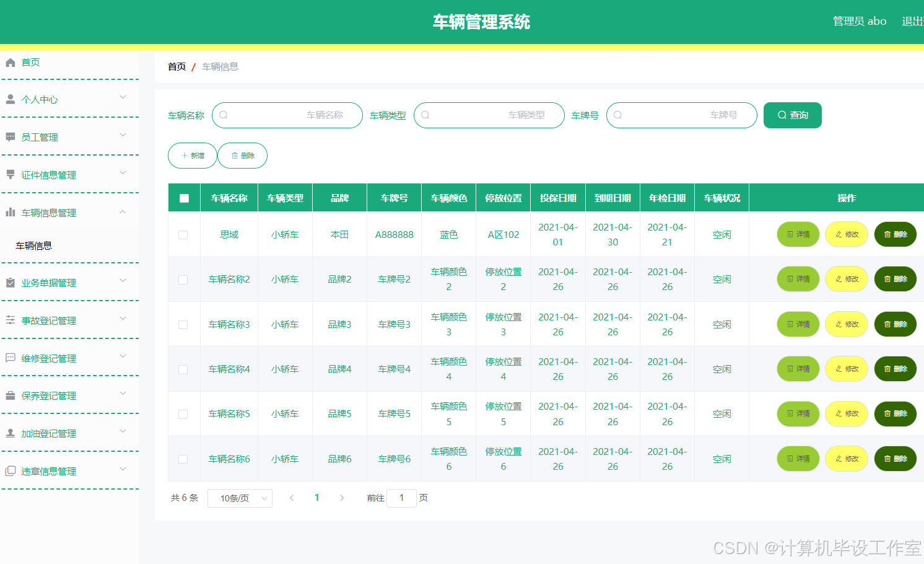Click the message icon beside 维修登记管理

[x=11, y=358]
